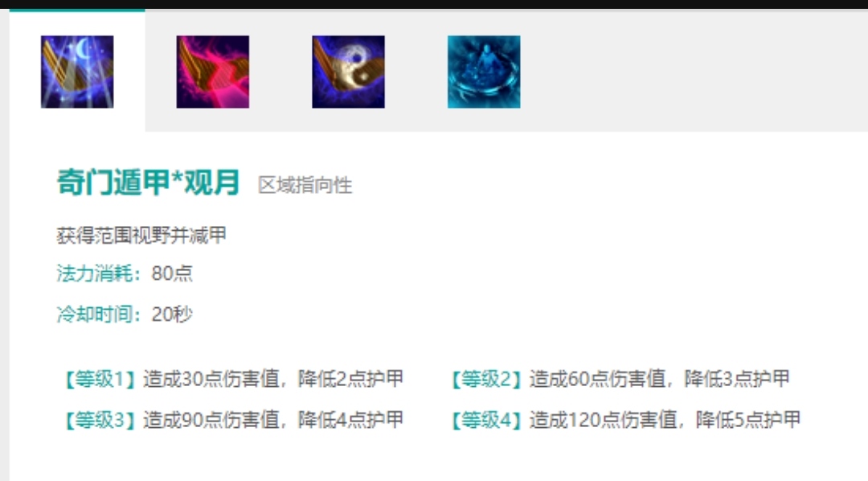
Task: Select the crescent moon skill icon
Action: [x=77, y=72]
